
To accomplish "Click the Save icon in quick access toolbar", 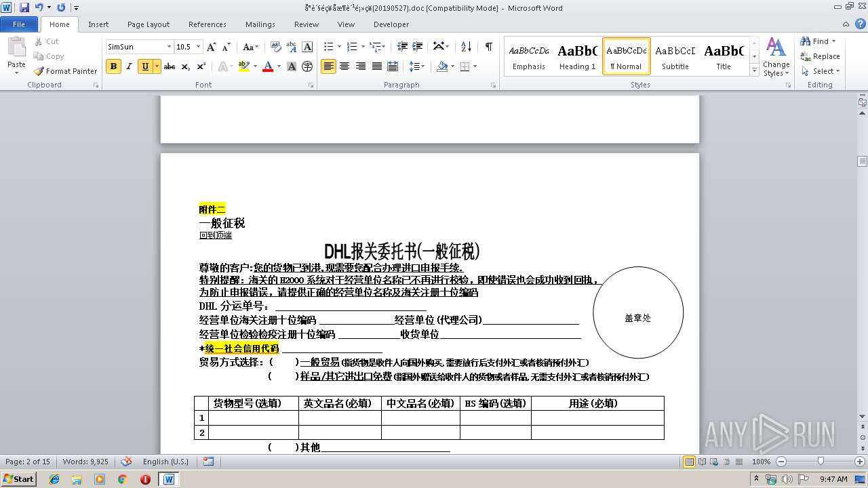I will tap(24, 7).
